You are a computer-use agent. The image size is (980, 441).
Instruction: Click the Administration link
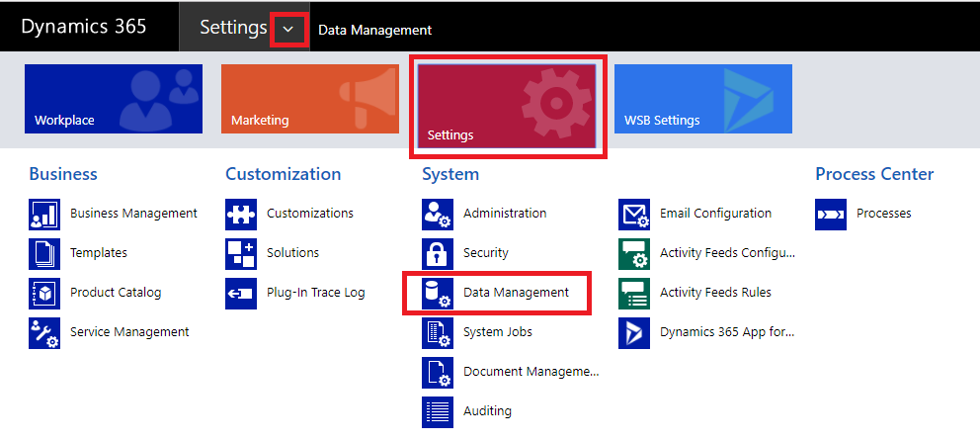click(504, 214)
